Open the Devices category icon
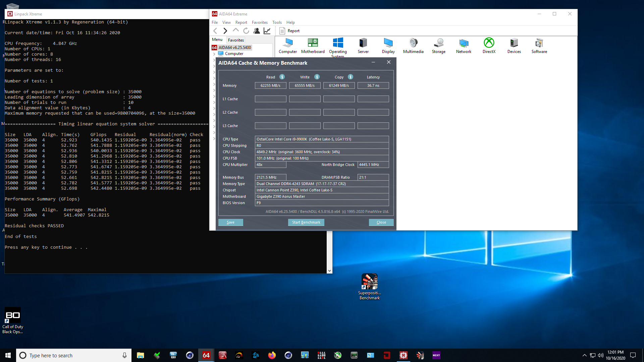The image size is (644, 362). coord(514,46)
